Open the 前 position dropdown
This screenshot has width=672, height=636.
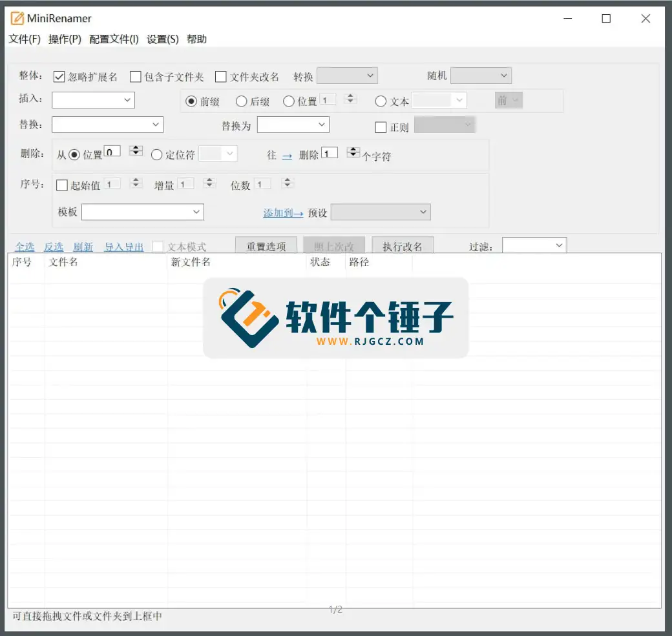pos(509,100)
